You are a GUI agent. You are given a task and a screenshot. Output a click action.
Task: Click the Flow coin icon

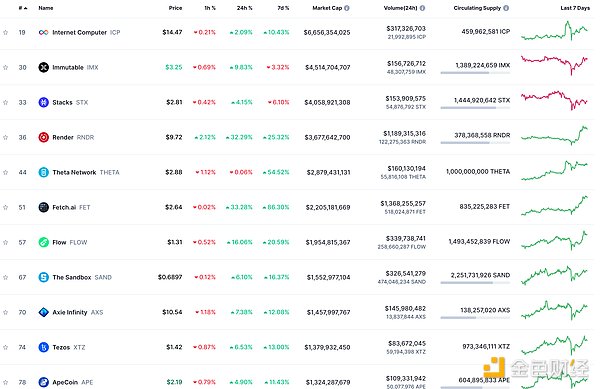pyautogui.click(x=44, y=242)
